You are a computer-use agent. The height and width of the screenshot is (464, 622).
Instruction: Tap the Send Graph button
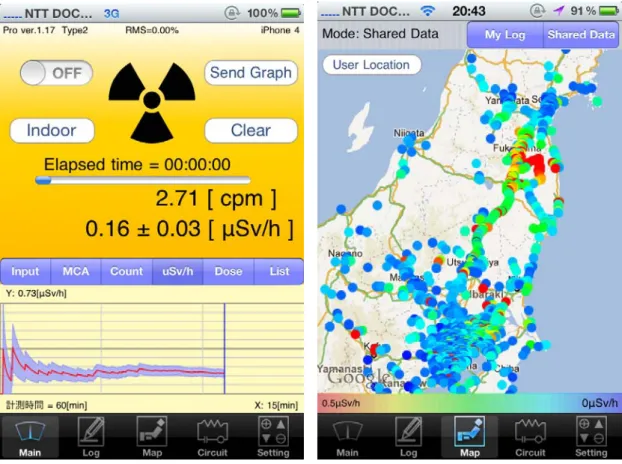251,73
